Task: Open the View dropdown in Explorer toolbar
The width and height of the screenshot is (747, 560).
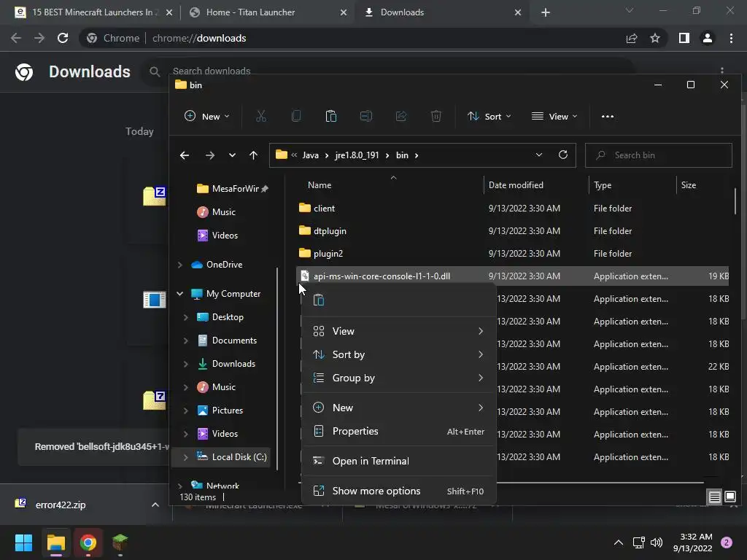Action: (554, 116)
